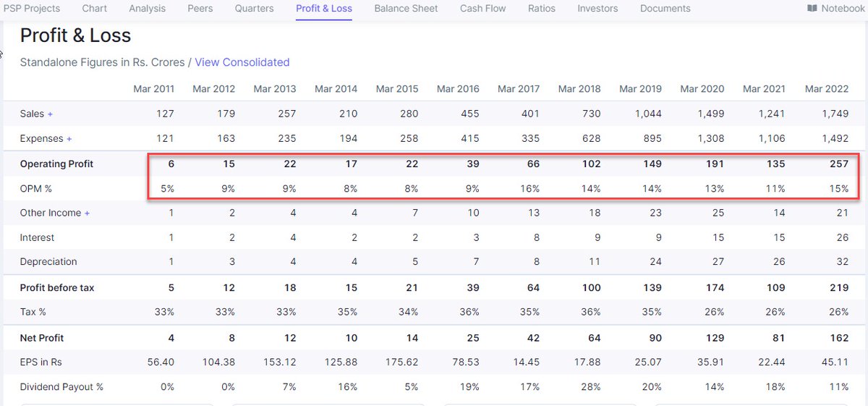Select Sales value 1,749 for Mar 2022
The width and height of the screenshot is (868, 406).
pos(834,114)
